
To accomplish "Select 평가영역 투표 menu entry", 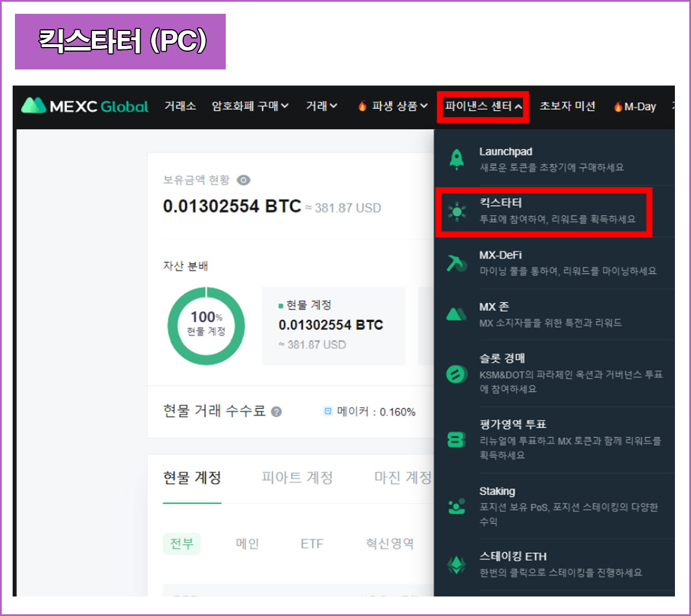I will (554, 440).
